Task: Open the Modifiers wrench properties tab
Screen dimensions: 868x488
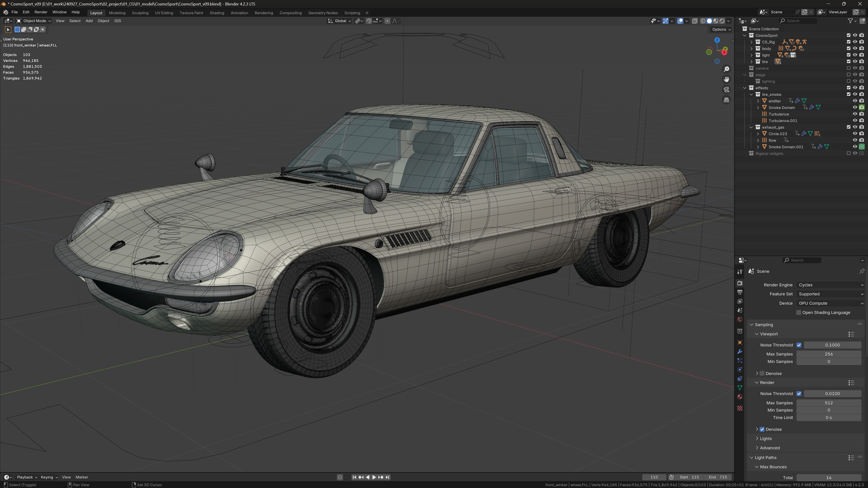Action: (x=740, y=352)
